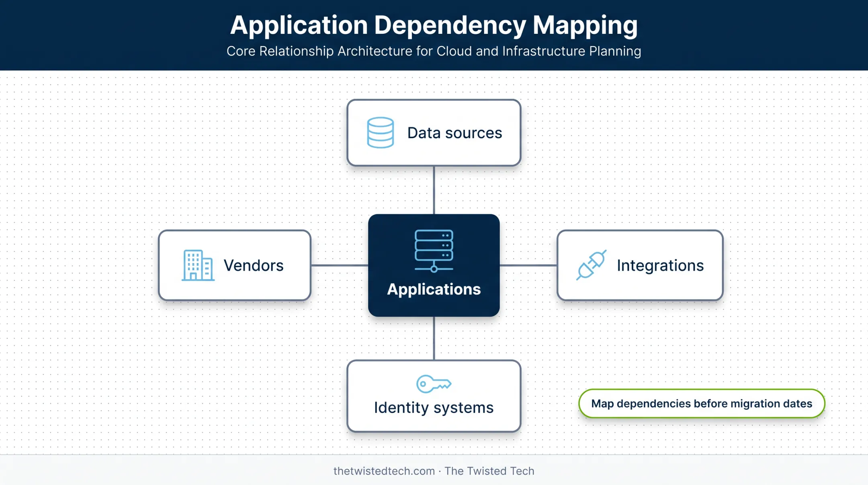This screenshot has height=485, width=868.
Task: Click the Core Relationship Architecture subtitle
Action: pos(434,51)
